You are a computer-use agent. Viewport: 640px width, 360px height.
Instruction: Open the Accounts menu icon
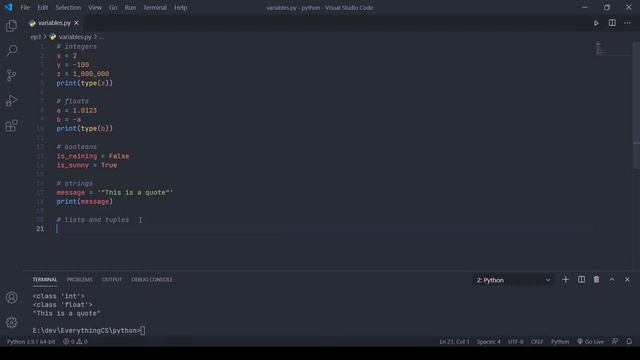tap(11, 298)
